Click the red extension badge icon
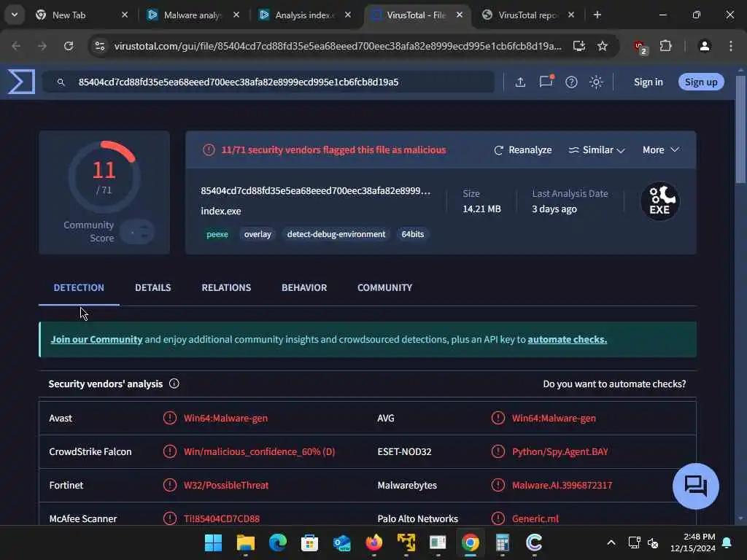Image resolution: width=747 pixels, height=560 pixels. [x=640, y=47]
